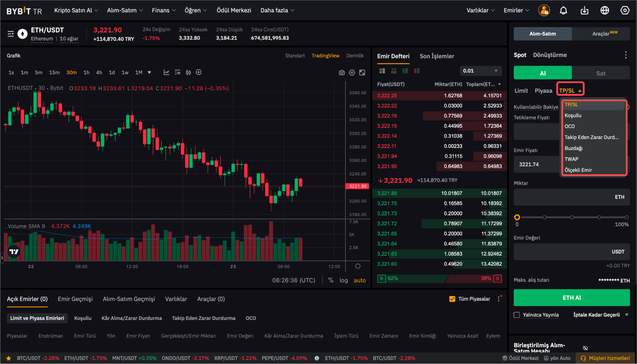This screenshot has height=364, width=637.
Task: Open the download app icon
Action: pos(584,10)
